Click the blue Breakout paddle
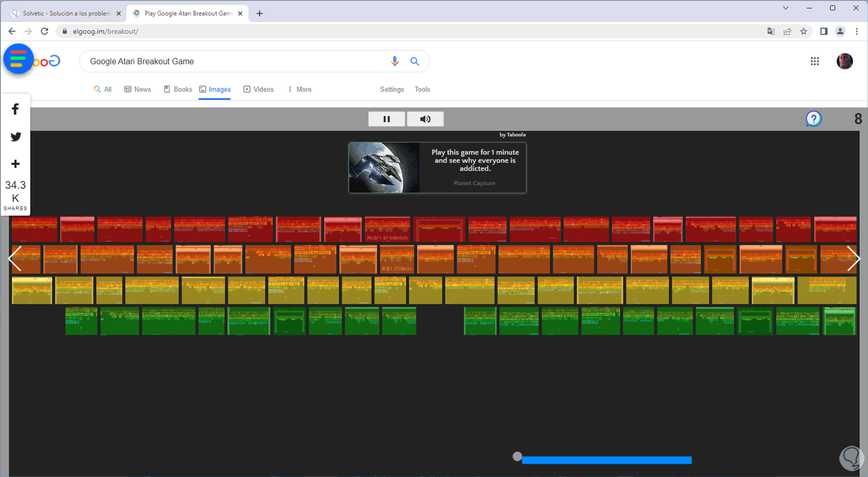 click(607, 460)
